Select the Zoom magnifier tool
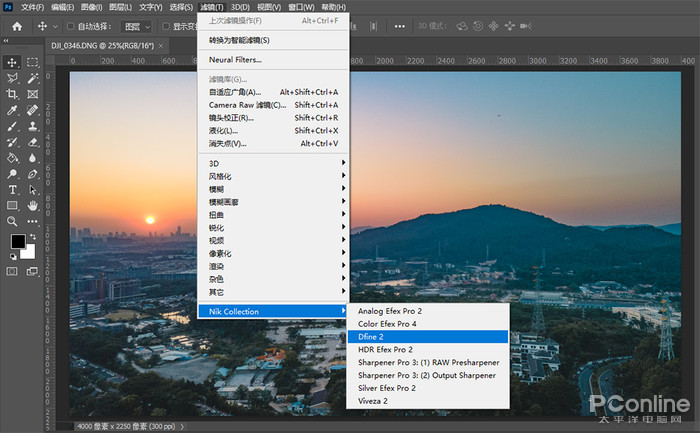This screenshot has height=433, width=700. pyautogui.click(x=12, y=221)
